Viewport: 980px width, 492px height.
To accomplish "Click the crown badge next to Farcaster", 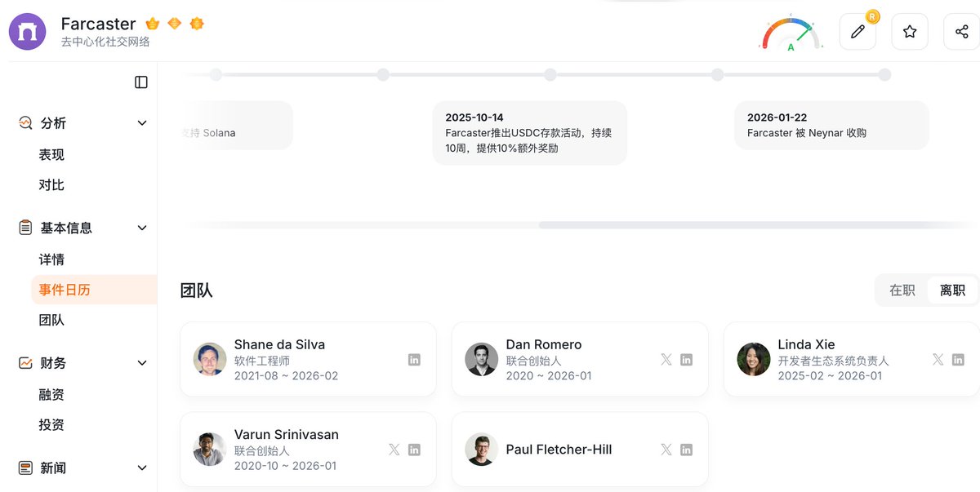I will coord(153,24).
